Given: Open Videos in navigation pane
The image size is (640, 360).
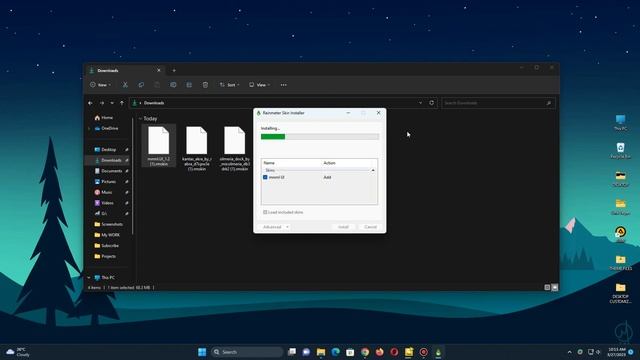Looking at the screenshot, I should (104, 202).
